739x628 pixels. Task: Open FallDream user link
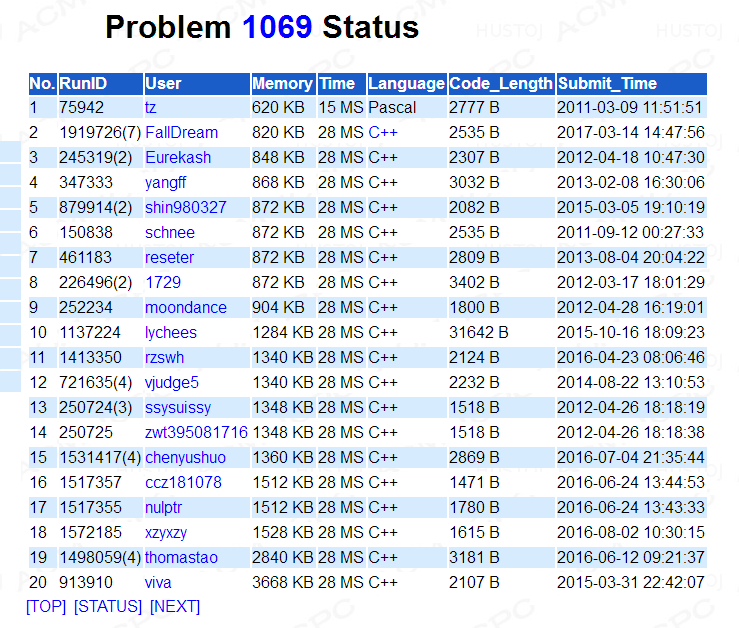pos(181,132)
